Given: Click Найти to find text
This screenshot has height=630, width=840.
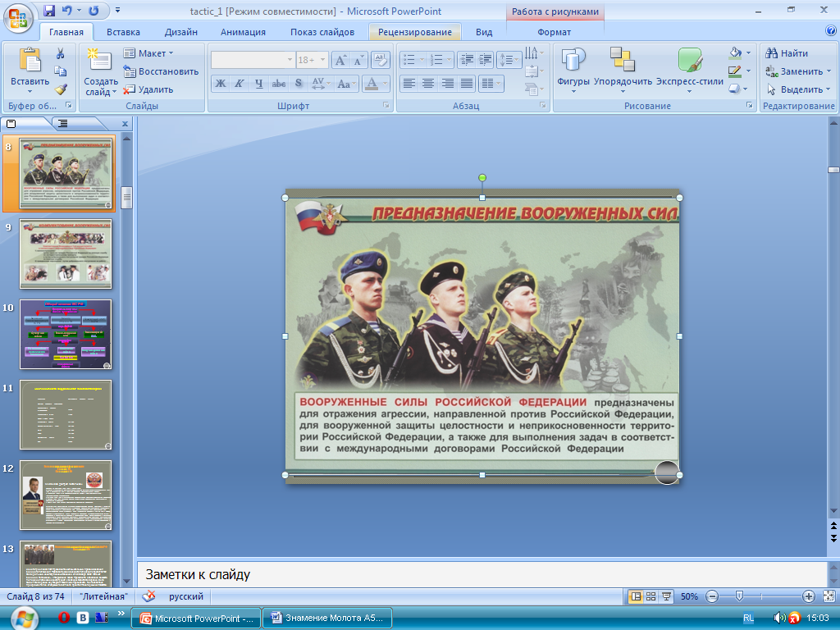Looking at the screenshot, I should tap(787, 53).
